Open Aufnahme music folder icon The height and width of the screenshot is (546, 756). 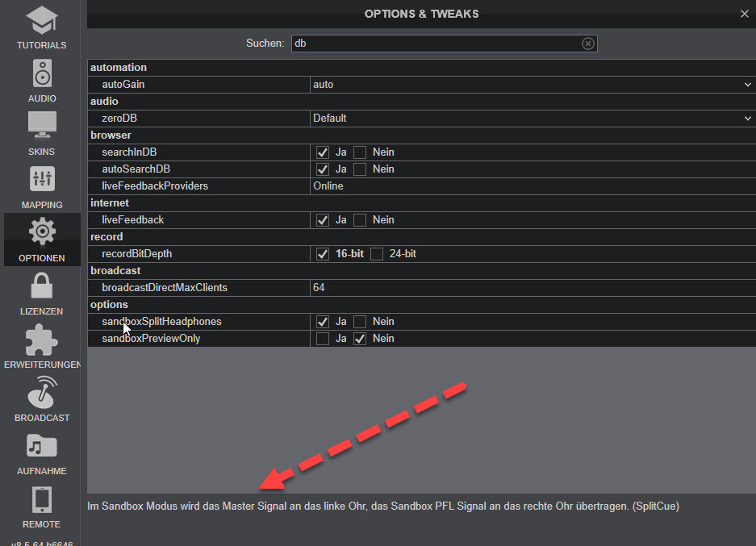(42, 446)
